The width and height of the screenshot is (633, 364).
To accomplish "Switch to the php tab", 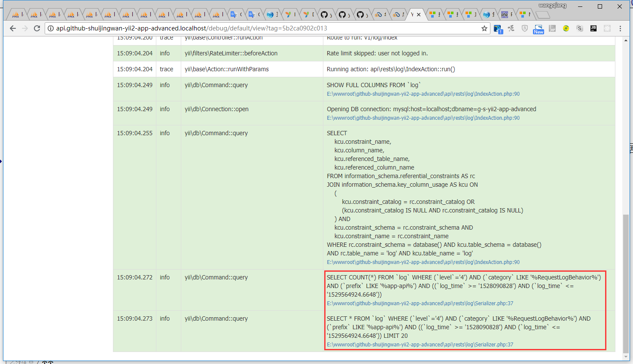I will click(506, 15).
